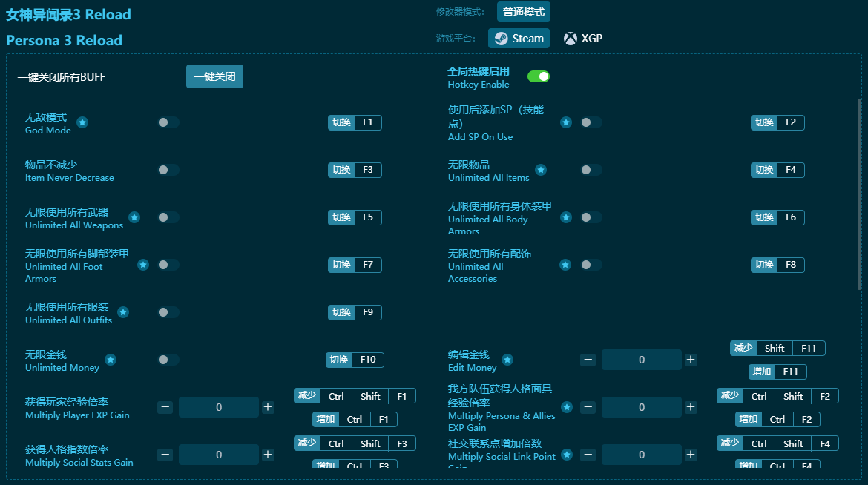Screen dimensions: 868x485
Task: Click the star beside Unlimited Money
Action: click(x=110, y=360)
